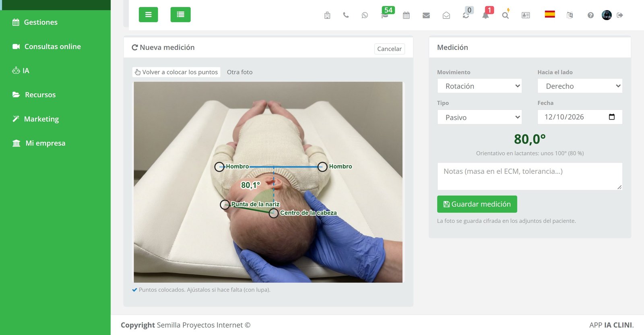This screenshot has height=335, width=644.
Task: Expand the Movimiento dropdown showing Rotación
Action: pos(479,86)
